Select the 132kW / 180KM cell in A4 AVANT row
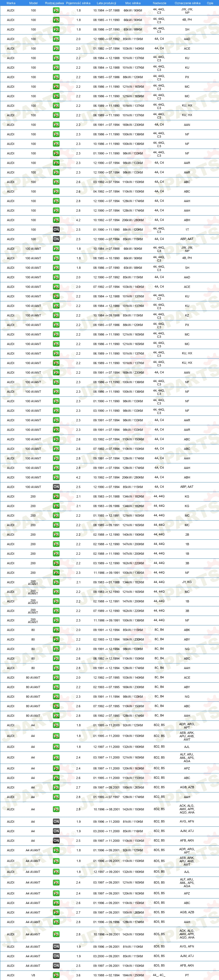The width and height of the screenshot is (219, 980). [x=133, y=872]
